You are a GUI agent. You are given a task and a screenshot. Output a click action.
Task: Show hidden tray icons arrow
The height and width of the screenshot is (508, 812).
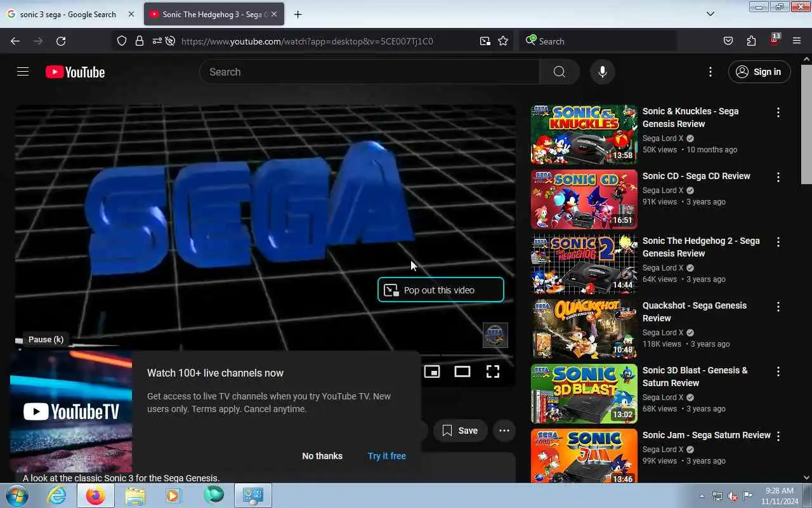pyautogui.click(x=702, y=496)
